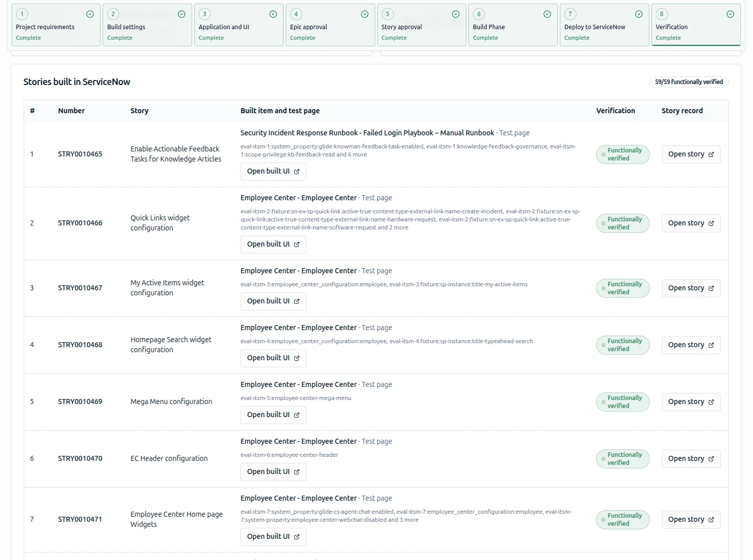
Task: Open story record for STRY0010470
Action: pos(691,459)
